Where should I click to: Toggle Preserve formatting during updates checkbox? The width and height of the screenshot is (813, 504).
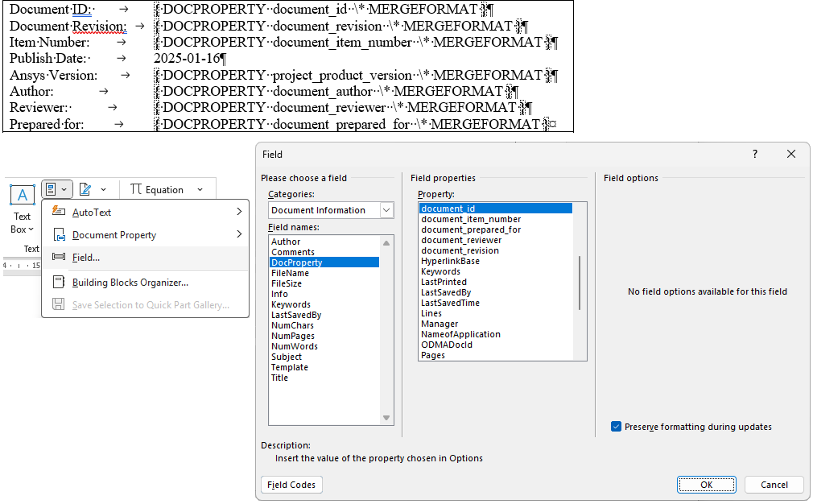(x=617, y=427)
